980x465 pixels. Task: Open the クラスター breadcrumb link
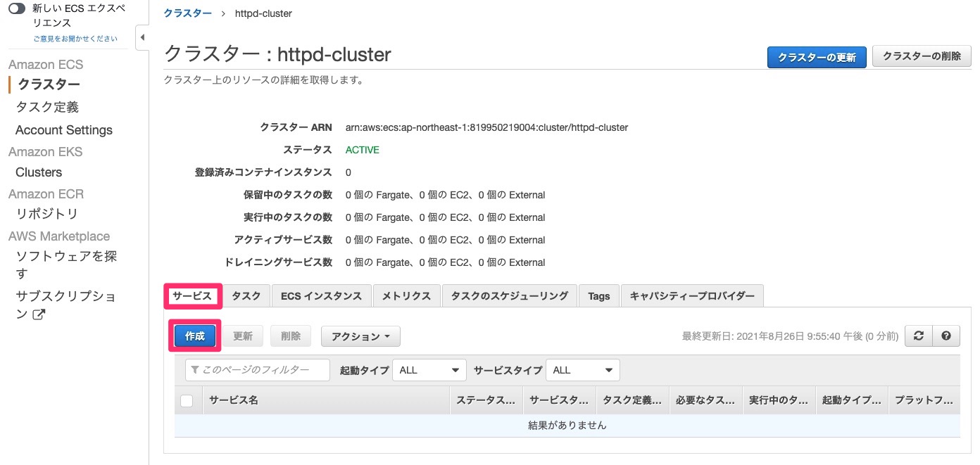pyautogui.click(x=187, y=13)
